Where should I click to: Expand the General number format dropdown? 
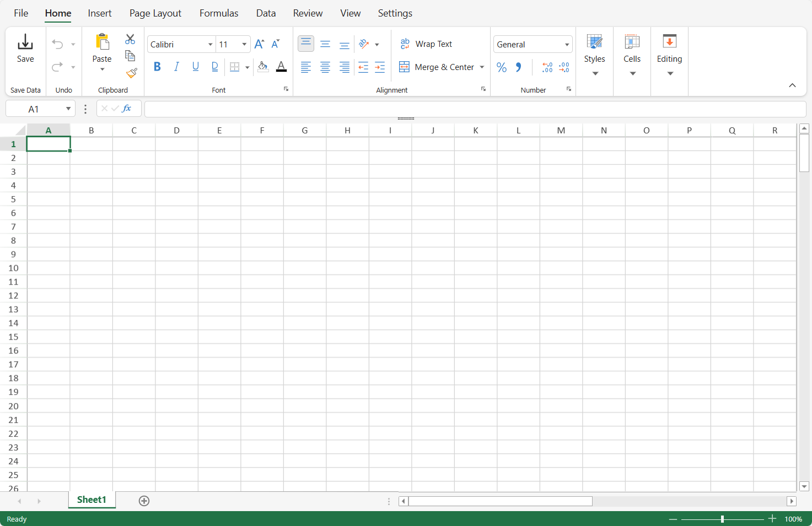567,45
